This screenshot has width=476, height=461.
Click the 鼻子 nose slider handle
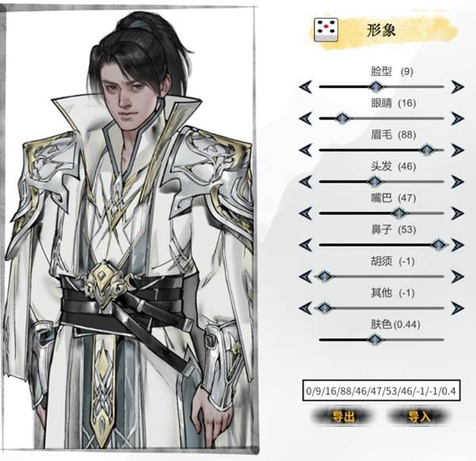click(439, 244)
